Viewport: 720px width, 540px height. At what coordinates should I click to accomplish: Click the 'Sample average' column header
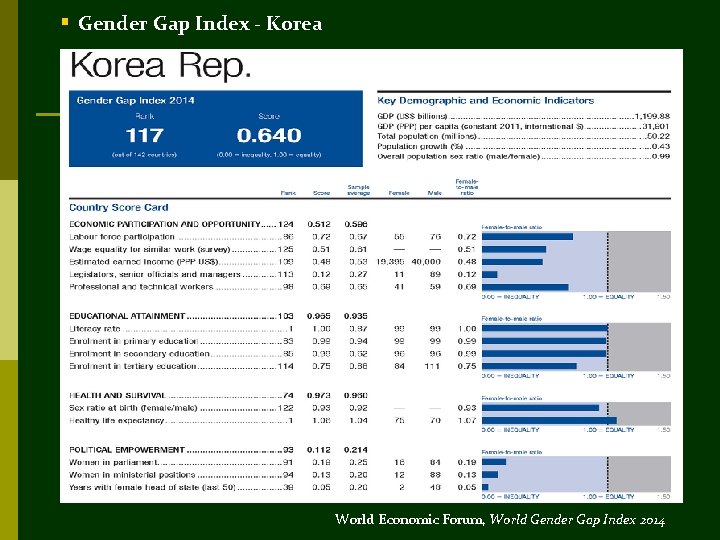pyautogui.click(x=359, y=190)
